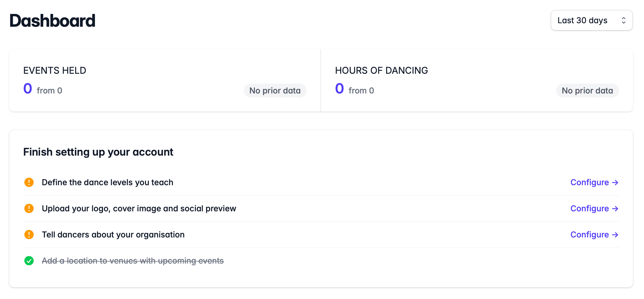Click 'No prior data' badge under Events Held

[x=275, y=91]
